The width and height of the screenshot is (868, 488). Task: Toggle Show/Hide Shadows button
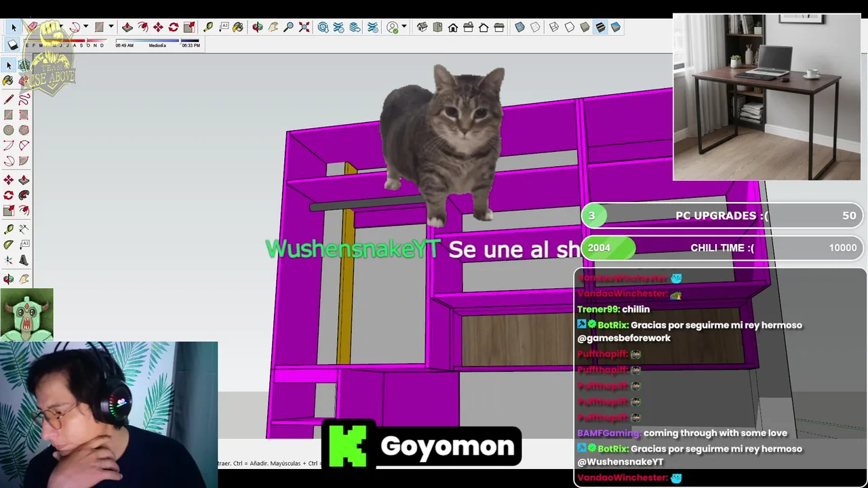12,45
